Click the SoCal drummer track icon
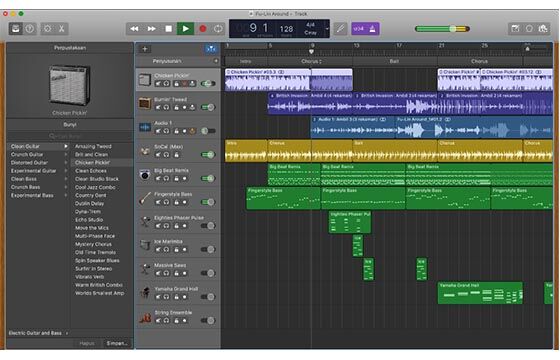 pyautogui.click(x=145, y=151)
